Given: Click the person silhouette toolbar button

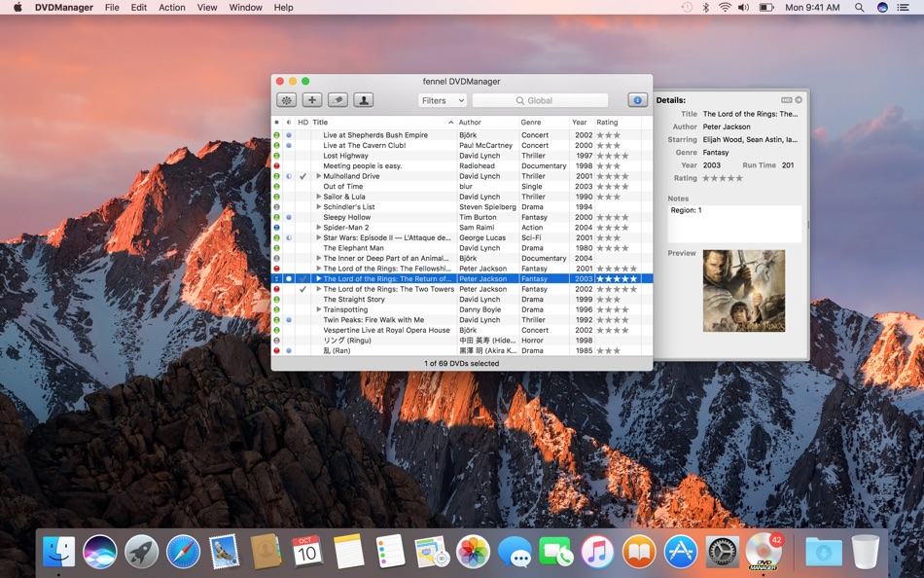Looking at the screenshot, I should point(363,100).
